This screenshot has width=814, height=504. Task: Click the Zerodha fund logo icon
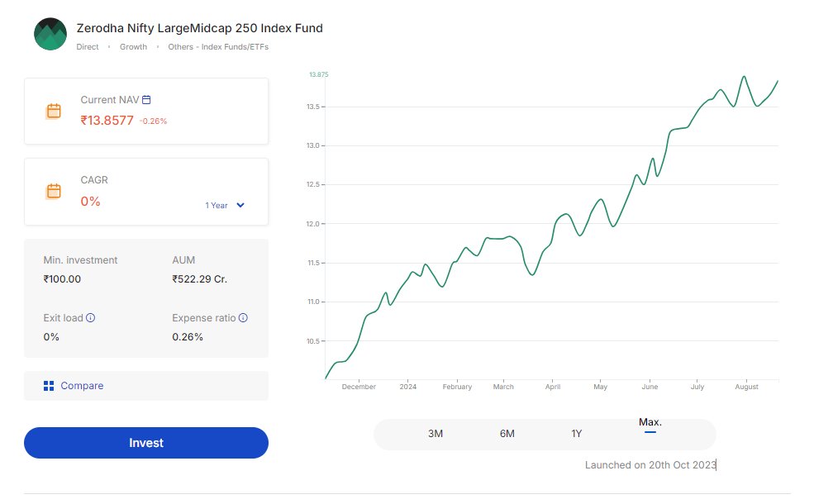click(x=50, y=34)
